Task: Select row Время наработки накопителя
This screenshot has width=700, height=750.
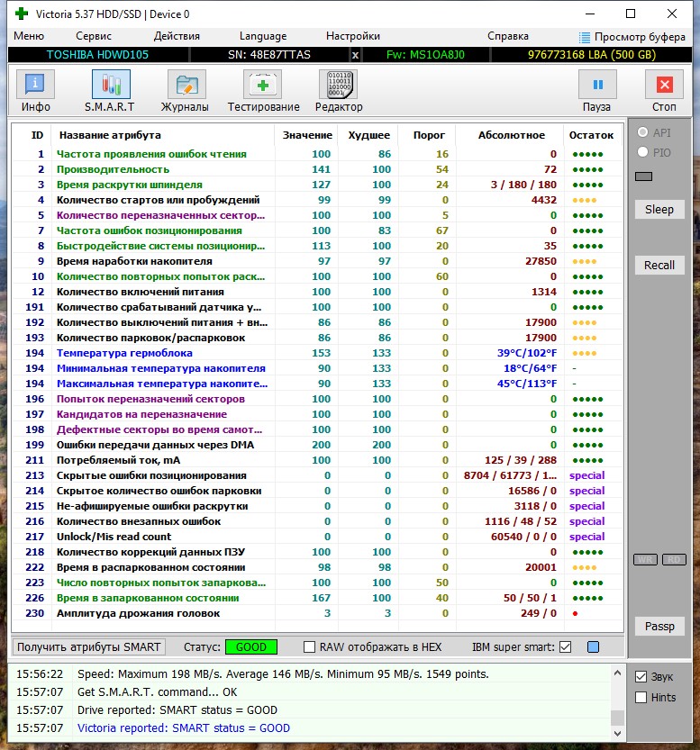Action: (x=318, y=261)
